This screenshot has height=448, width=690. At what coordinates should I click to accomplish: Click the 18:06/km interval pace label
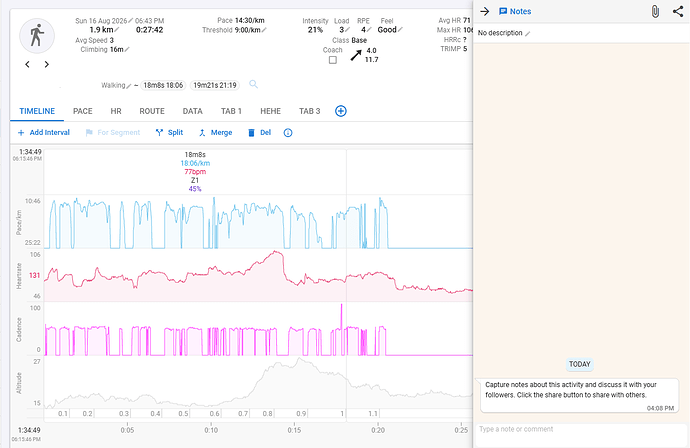(195, 163)
